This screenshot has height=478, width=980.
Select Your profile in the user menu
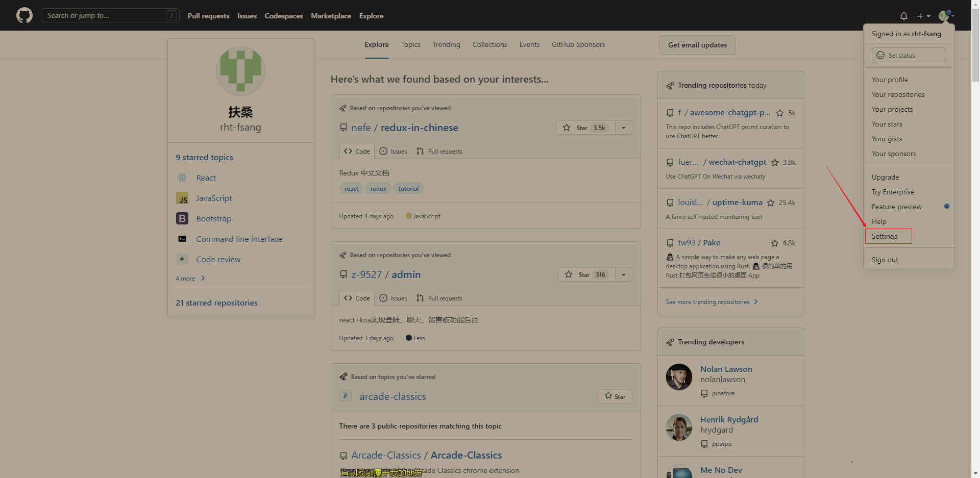coord(909,80)
